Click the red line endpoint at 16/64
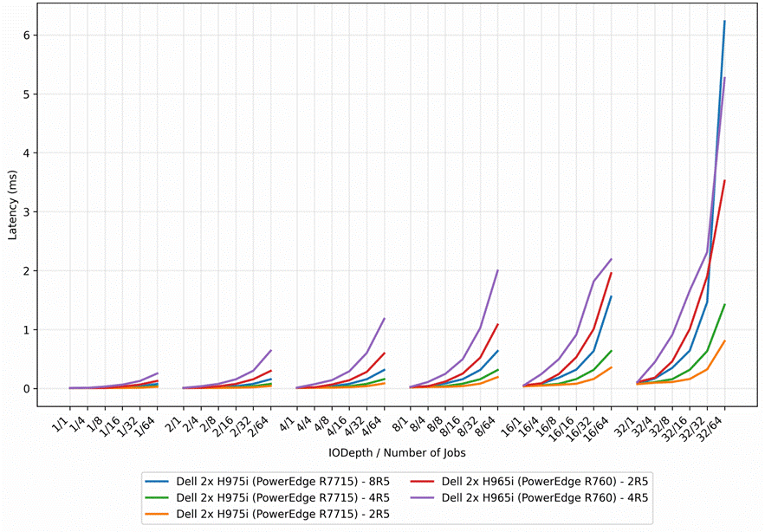This screenshot has width=765, height=532. (x=612, y=273)
